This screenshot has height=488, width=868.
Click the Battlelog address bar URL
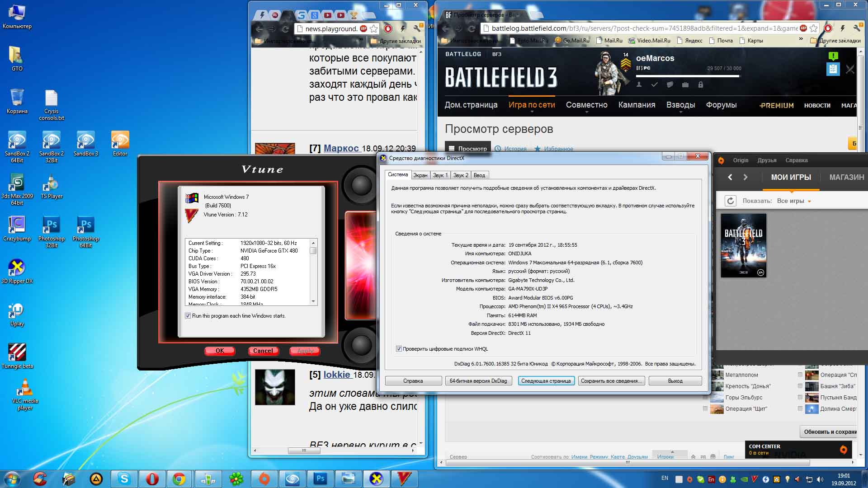coord(644,28)
